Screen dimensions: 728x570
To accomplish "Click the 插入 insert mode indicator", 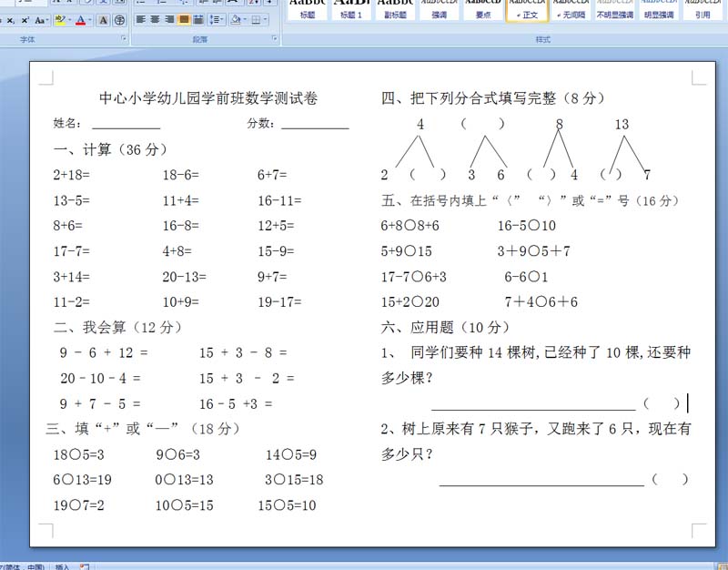I will pos(62,566).
